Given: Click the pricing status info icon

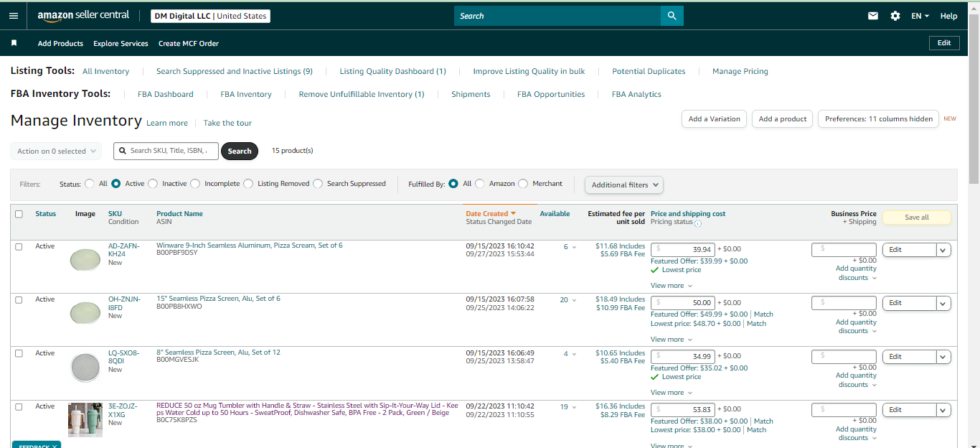Looking at the screenshot, I should point(698,223).
